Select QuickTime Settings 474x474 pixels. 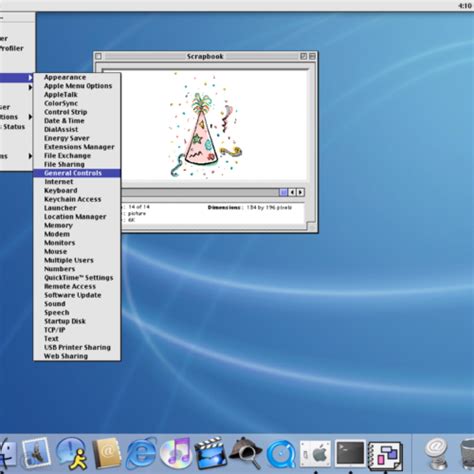pos(77,278)
